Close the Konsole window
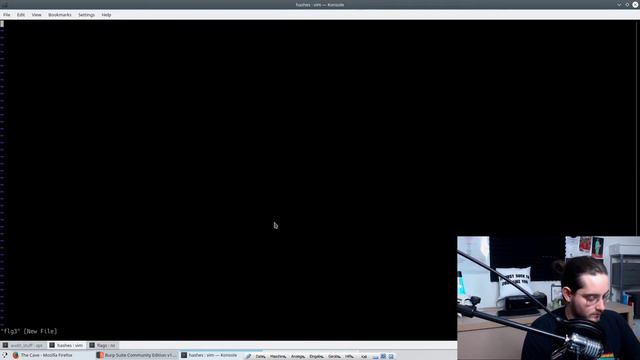The height and width of the screenshot is (360, 640). pyautogui.click(x=635, y=4)
